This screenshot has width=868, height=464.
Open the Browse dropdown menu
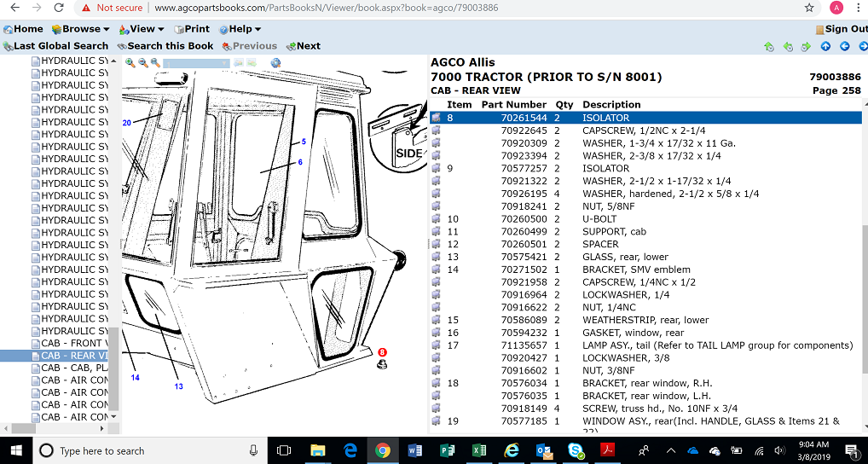pyautogui.click(x=80, y=29)
